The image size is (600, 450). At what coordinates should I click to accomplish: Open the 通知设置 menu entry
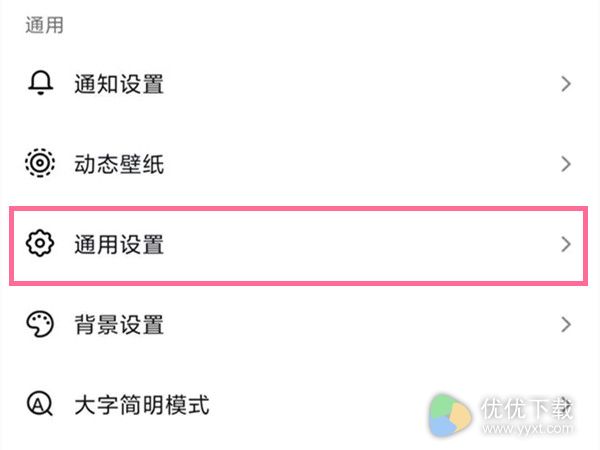[x=300, y=84]
